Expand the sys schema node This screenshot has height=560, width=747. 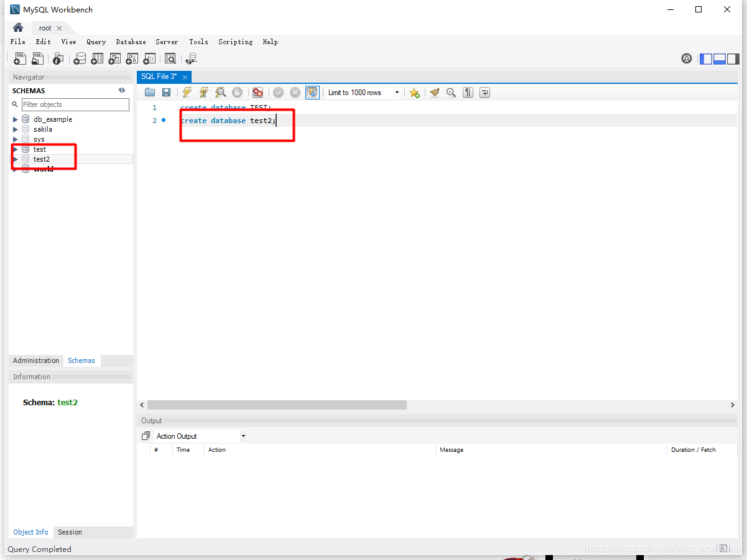pyautogui.click(x=16, y=139)
